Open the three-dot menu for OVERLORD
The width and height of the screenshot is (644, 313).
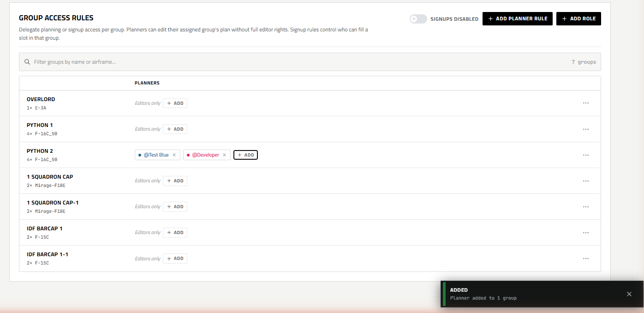click(x=586, y=103)
